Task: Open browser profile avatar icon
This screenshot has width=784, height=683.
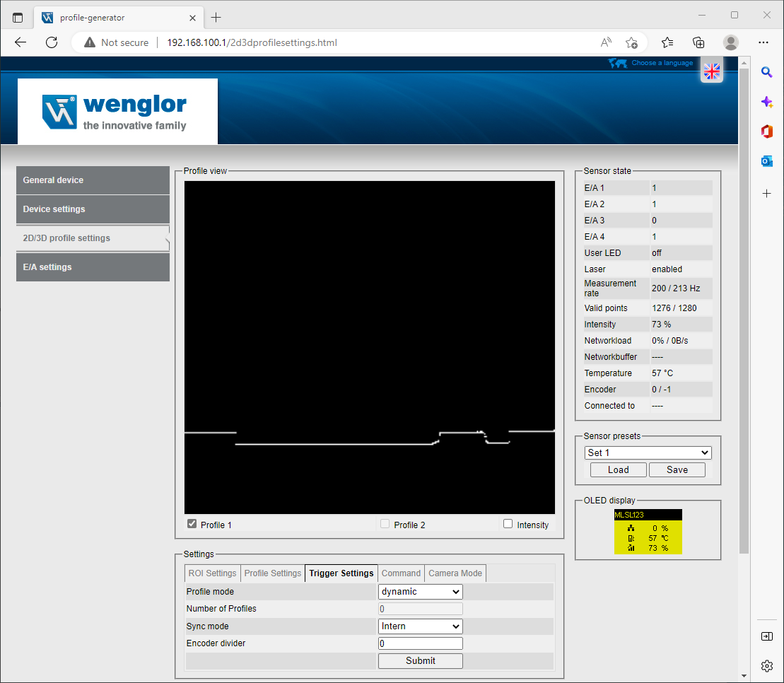Action: click(x=731, y=42)
